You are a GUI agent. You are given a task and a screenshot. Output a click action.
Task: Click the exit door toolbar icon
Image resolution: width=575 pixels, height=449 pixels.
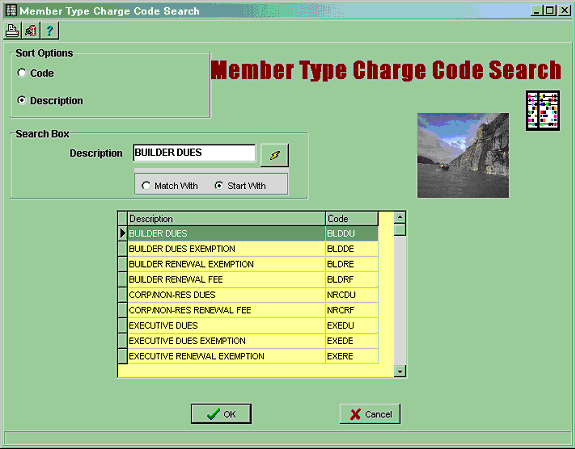tap(31, 30)
